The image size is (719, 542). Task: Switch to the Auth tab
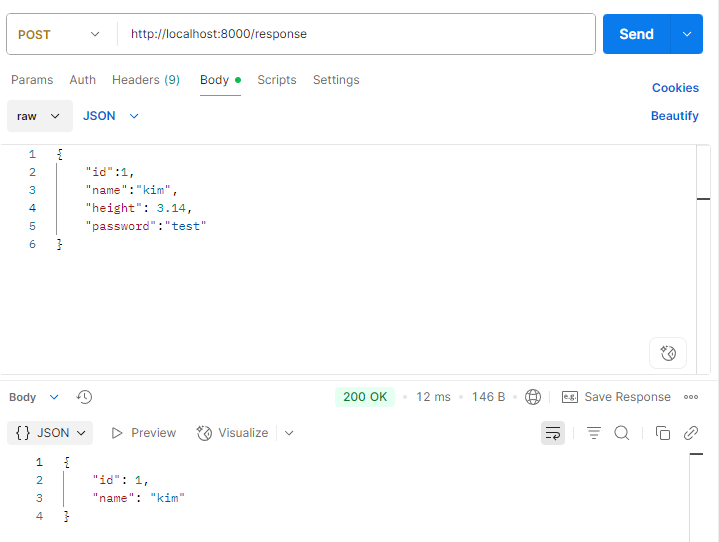coord(83,80)
